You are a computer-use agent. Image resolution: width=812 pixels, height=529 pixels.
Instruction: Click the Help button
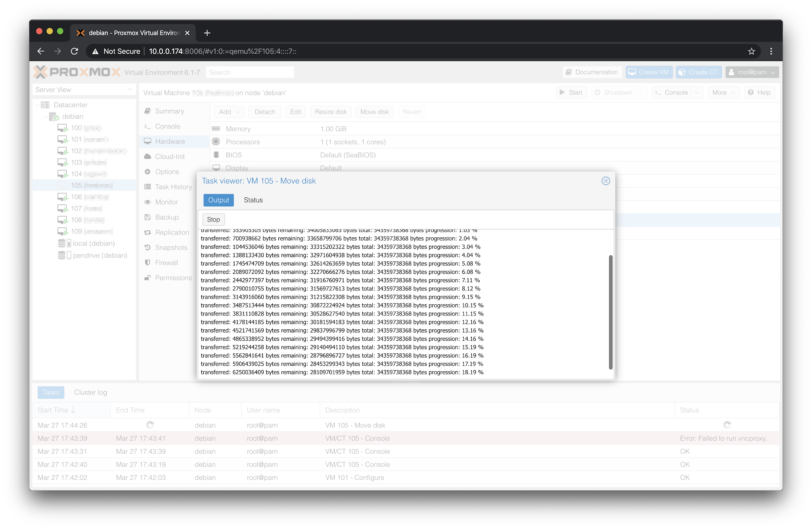click(759, 92)
